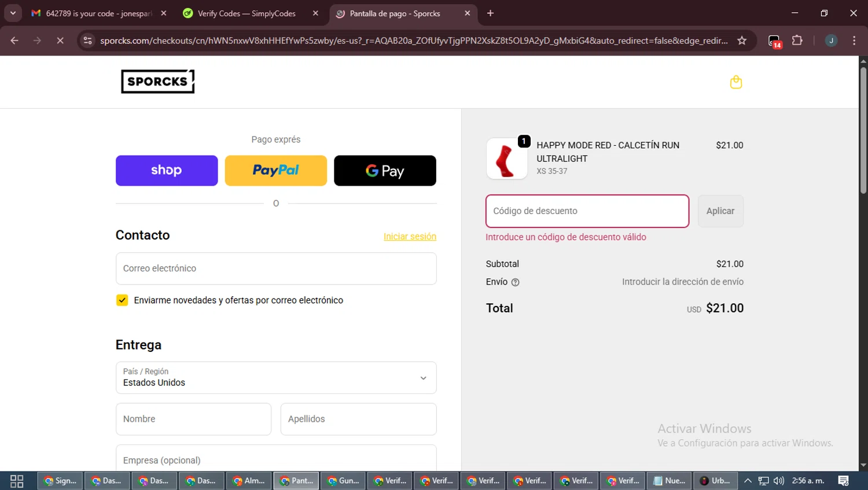868x490 pixels.
Task: Click HAPPY MODE RED product name
Action: click(x=608, y=152)
